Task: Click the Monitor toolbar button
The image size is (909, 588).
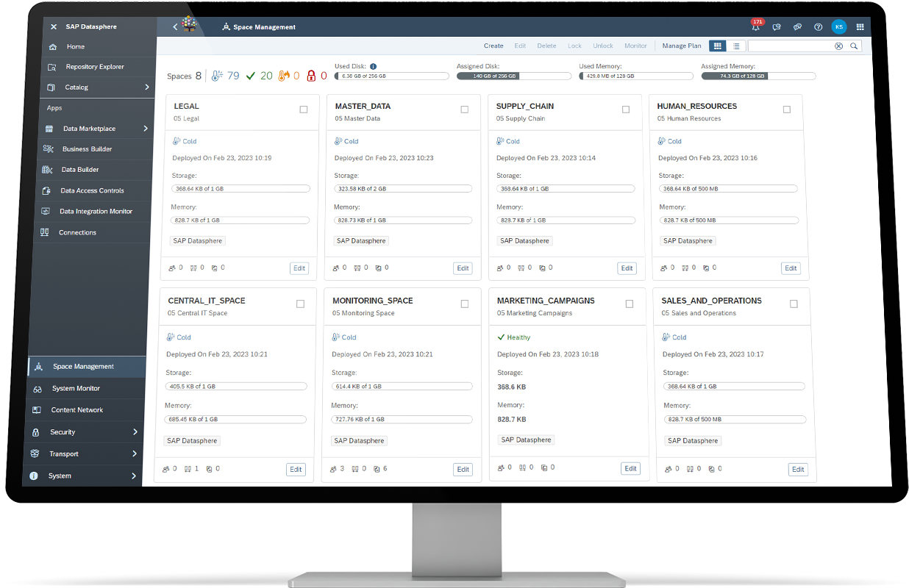Action: click(x=635, y=46)
